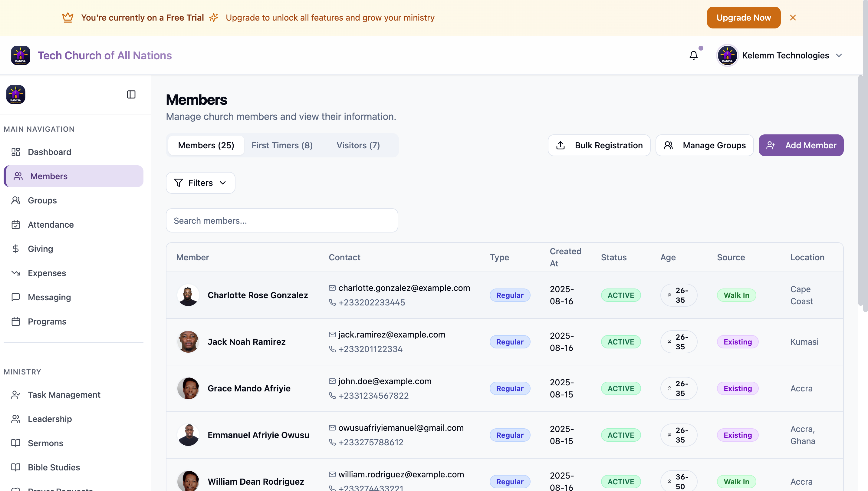The height and width of the screenshot is (491, 868).
Task: Open Kelemm Technologies account menu chevron
Action: 839,55
